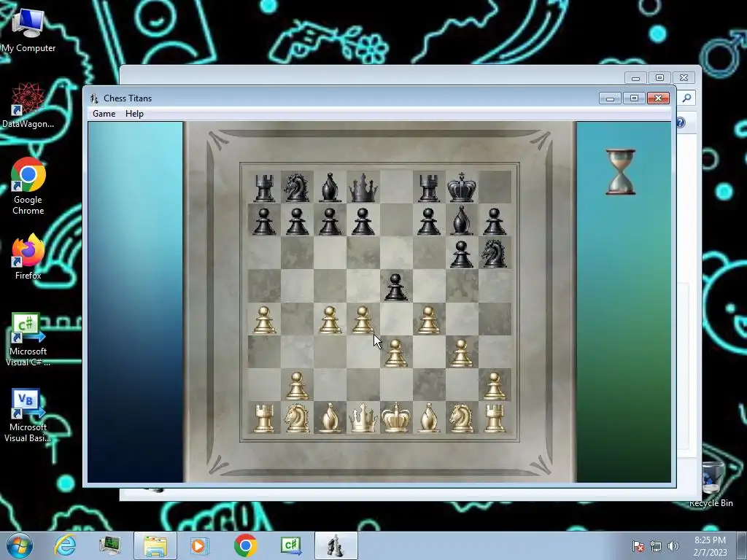Select the white knight on g1
The width and height of the screenshot is (747, 560).
pos(461,418)
